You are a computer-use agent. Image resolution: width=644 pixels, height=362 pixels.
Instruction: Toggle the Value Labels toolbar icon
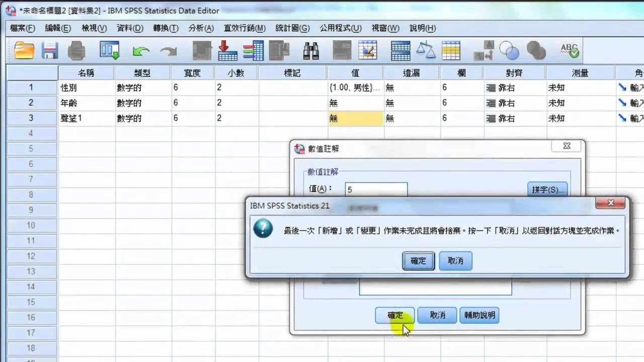tap(484, 51)
